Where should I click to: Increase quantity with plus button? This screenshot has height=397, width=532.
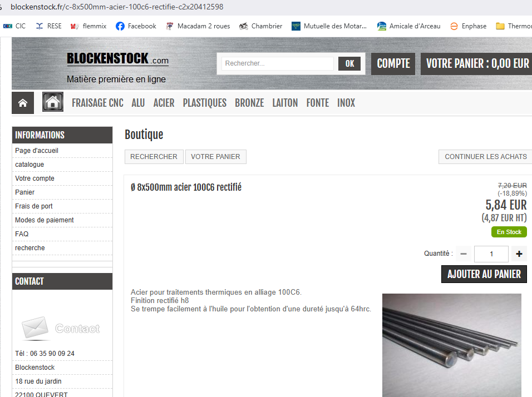pos(519,254)
